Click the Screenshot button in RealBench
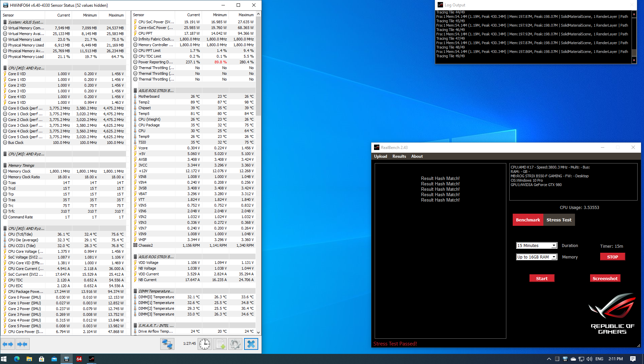This screenshot has height=364, width=644. coord(605,278)
